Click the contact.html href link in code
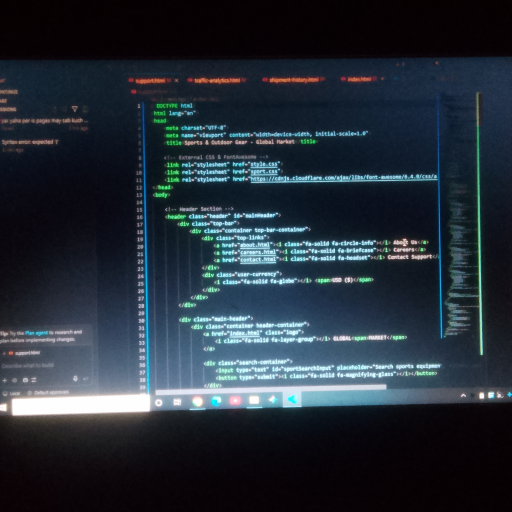512x512 pixels. [258, 259]
